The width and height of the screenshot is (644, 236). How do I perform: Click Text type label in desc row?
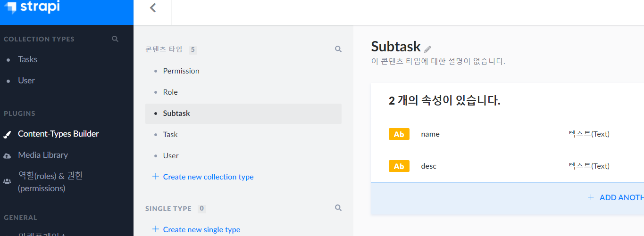point(589,166)
